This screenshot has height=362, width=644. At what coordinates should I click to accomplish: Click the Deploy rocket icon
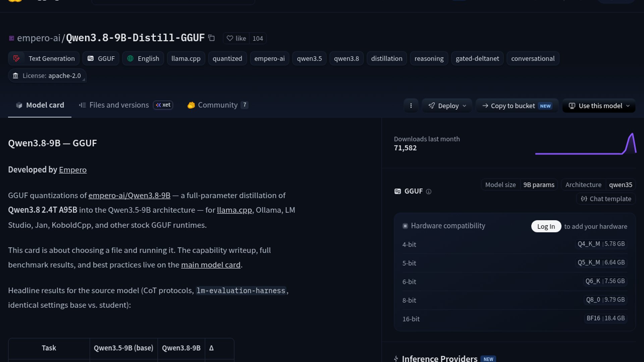point(432,106)
